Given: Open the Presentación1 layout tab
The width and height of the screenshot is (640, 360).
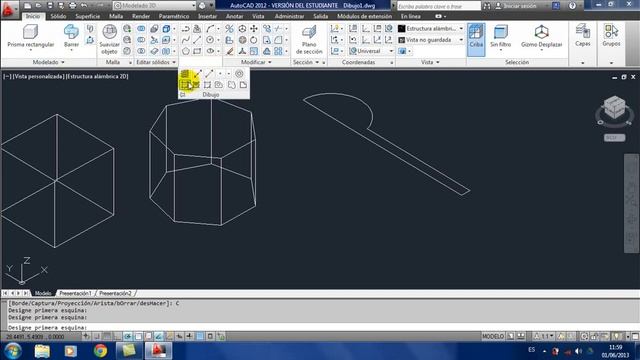Looking at the screenshot, I should (76, 293).
